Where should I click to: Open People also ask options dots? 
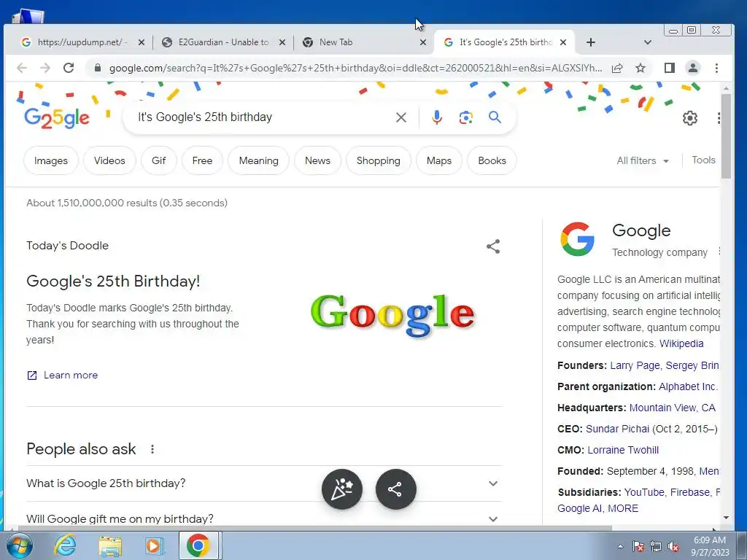[x=152, y=449]
